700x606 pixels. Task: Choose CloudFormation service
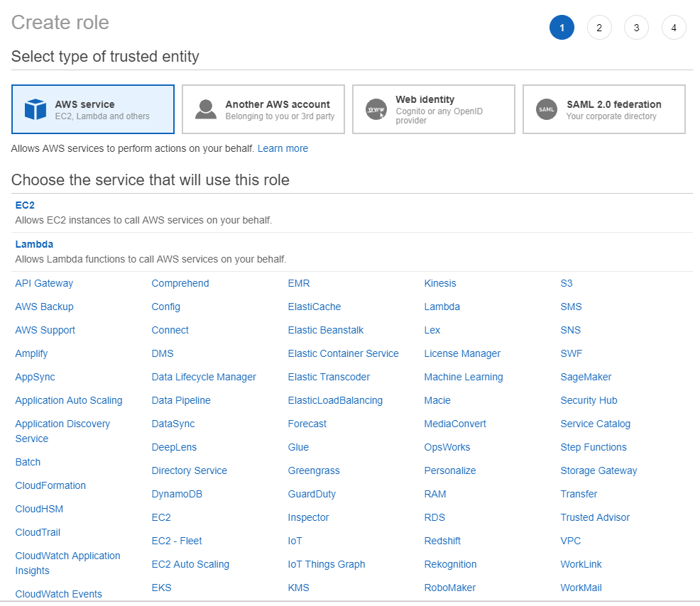(x=50, y=485)
